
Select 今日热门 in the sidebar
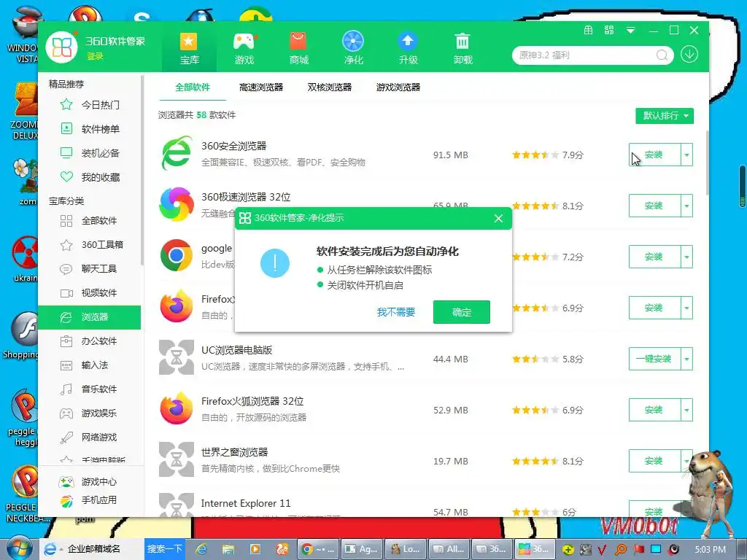90,105
